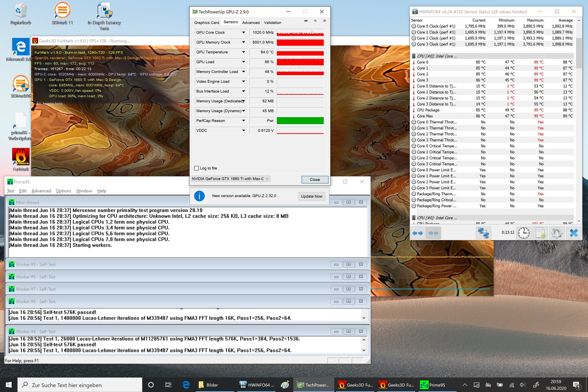This screenshot has width=588, height=392.
Task: Open the Windows Start menu
Action: (x=8, y=385)
